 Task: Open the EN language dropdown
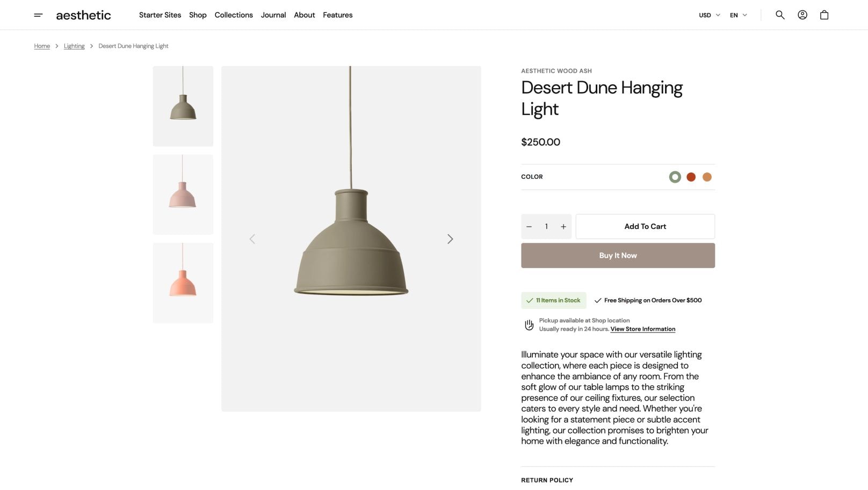[x=738, y=15]
